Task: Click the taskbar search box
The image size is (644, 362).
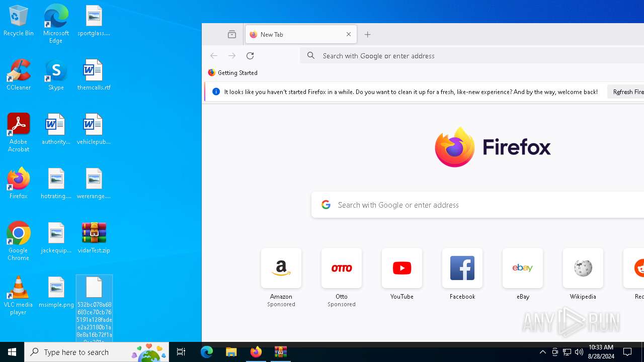Action: 97,352
